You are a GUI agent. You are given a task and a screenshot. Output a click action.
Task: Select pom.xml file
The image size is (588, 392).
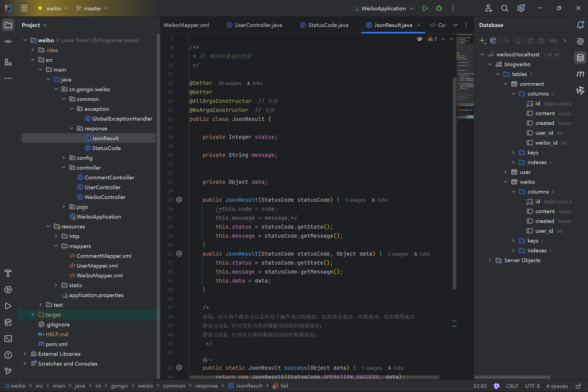(57, 344)
